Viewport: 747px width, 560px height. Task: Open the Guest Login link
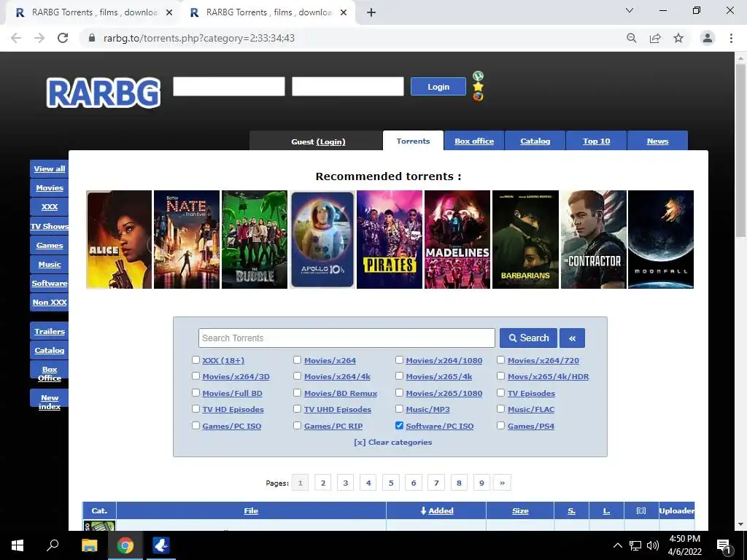pyautogui.click(x=331, y=142)
